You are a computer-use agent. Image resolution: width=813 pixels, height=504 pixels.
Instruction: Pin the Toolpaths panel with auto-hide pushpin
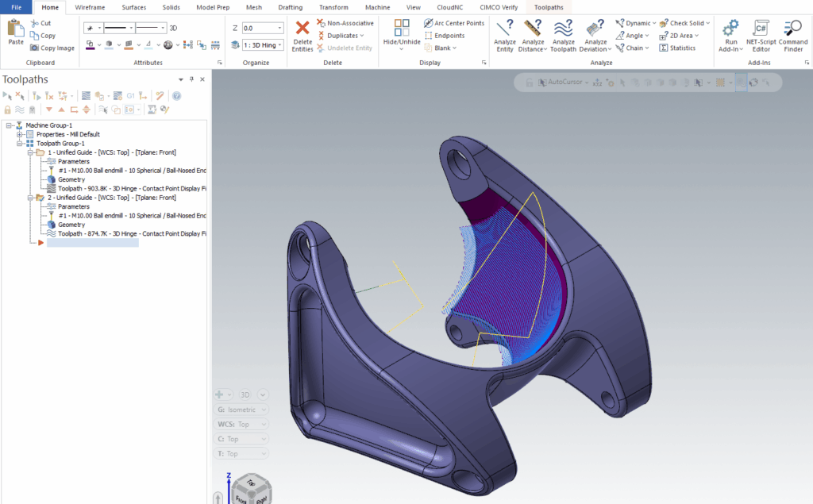(191, 79)
